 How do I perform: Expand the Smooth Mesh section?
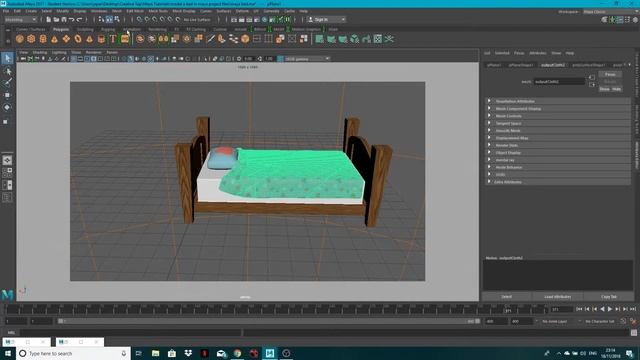(x=558, y=131)
